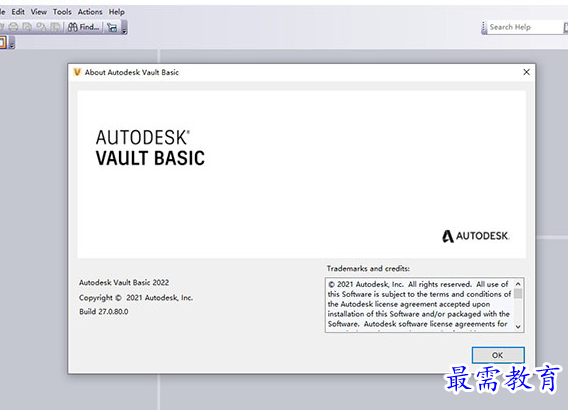Open the Actions menu
The image size is (568, 410).
90,12
